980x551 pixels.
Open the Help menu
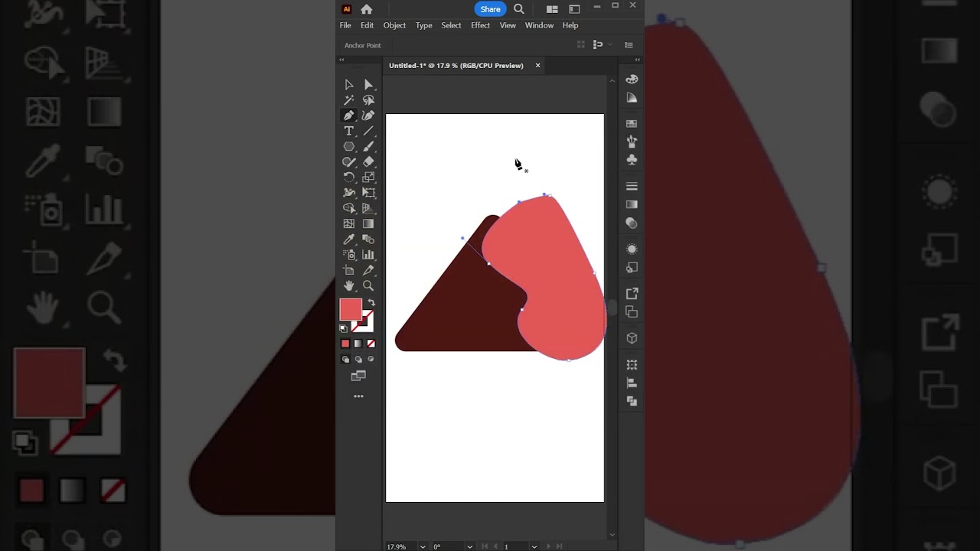pos(570,25)
